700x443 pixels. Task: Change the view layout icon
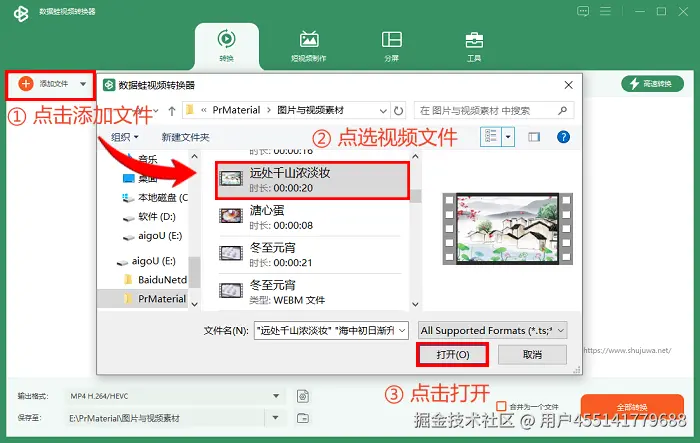point(491,137)
